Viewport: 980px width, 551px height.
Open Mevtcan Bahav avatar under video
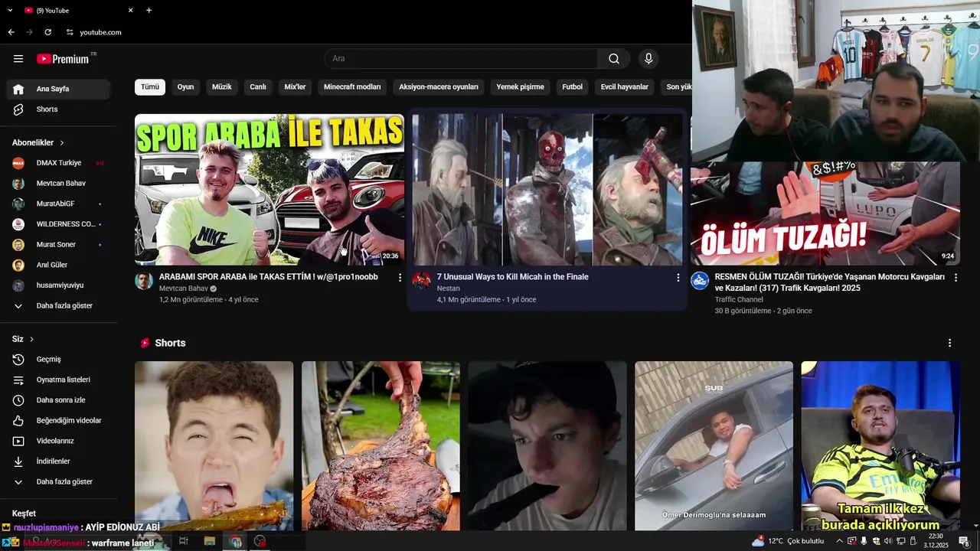pos(144,281)
